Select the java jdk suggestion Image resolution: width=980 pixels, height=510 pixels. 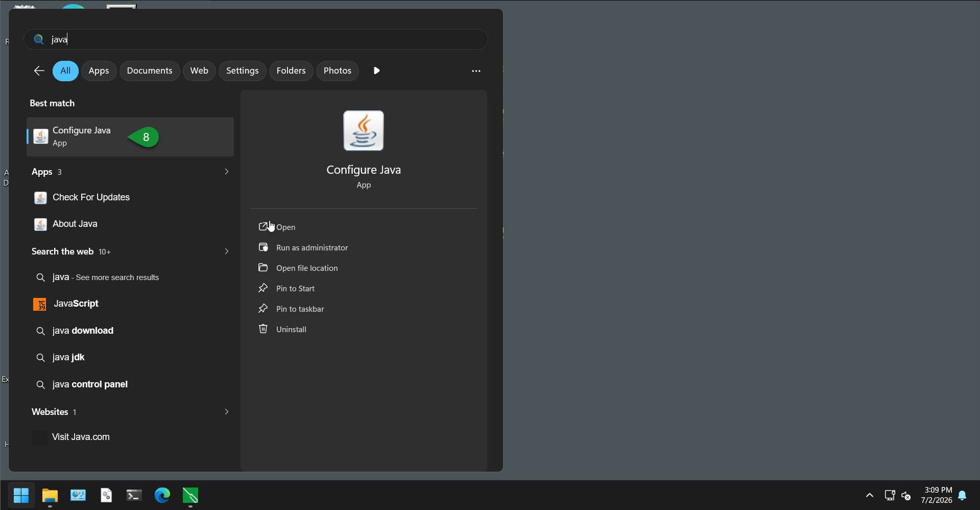(x=130, y=357)
